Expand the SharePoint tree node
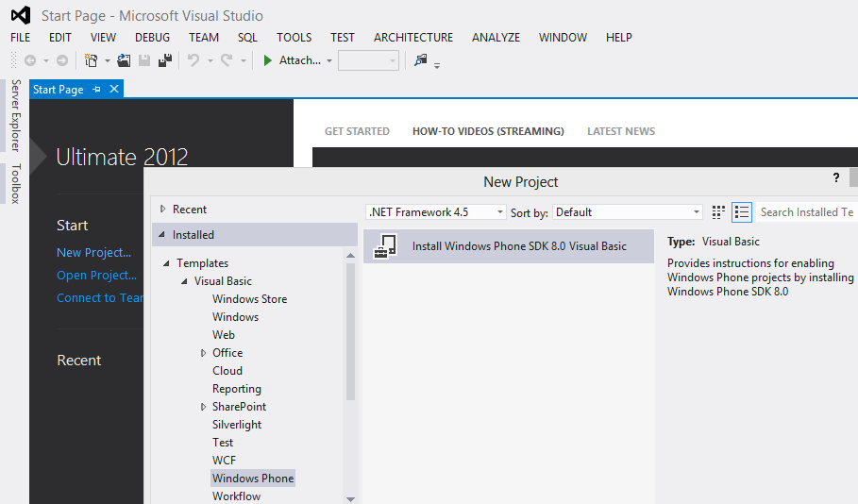Viewport: 858px width, 504px height. (203, 407)
